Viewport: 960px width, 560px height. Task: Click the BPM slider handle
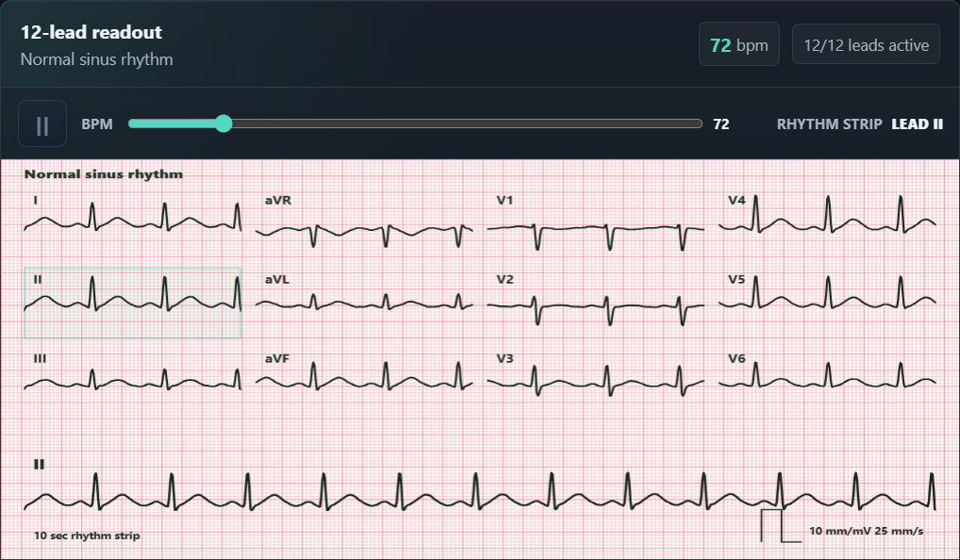click(224, 124)
